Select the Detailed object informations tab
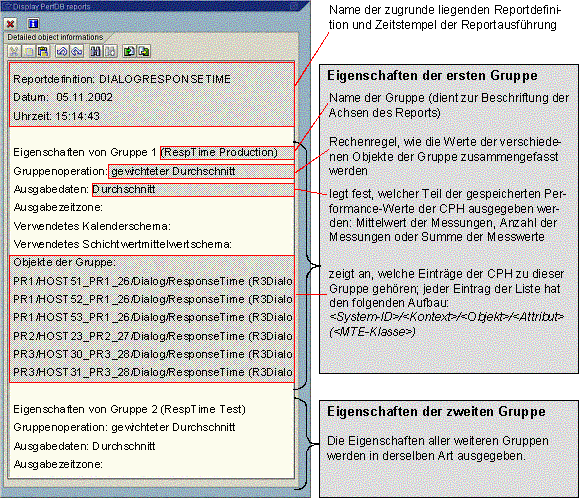 click(x=55, y=37)
